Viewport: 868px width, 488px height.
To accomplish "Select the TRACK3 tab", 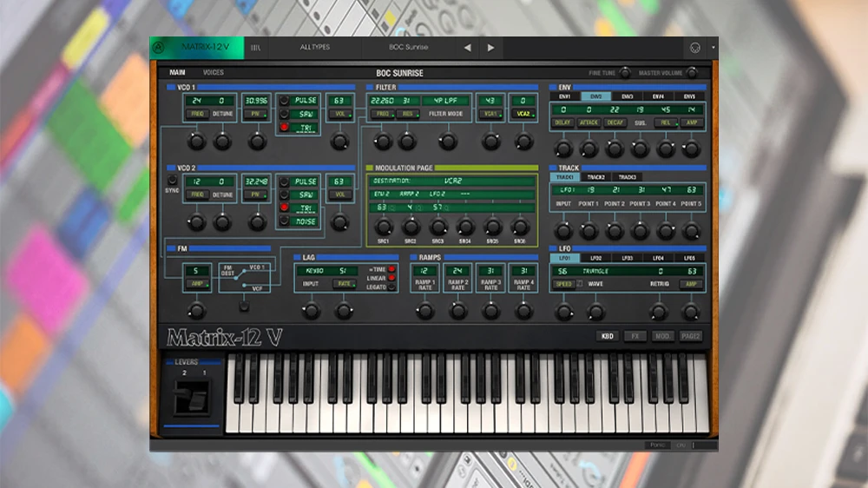I will [628, 177].
